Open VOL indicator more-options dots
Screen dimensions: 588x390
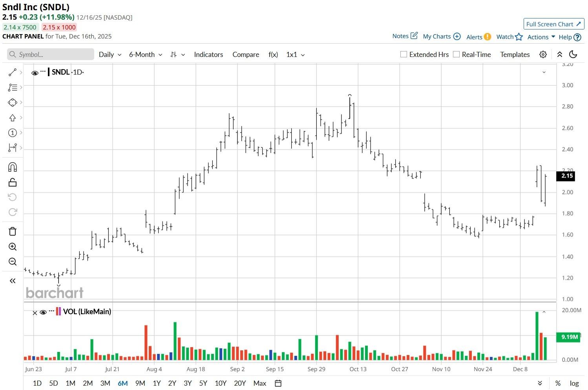pyautogui.click(x=51, y=311)
